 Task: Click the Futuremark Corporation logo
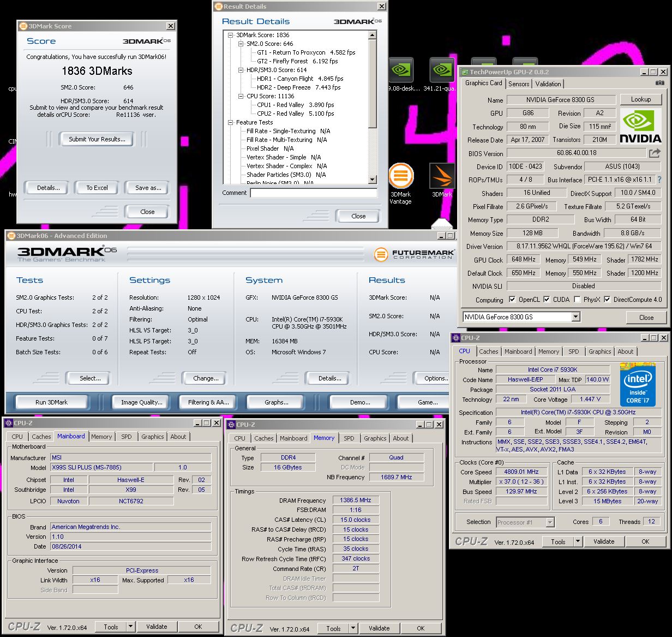pos(414,254)
